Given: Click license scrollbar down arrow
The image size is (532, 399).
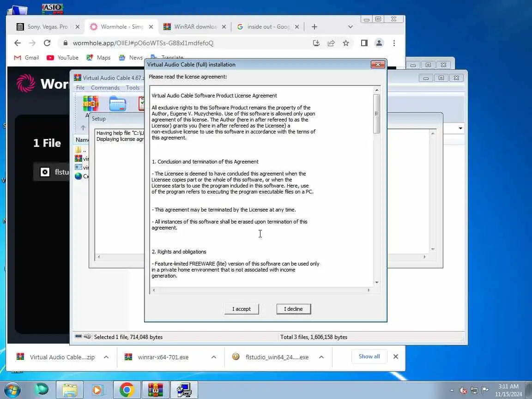Looking at the screenshot, I should pos(377,282).
